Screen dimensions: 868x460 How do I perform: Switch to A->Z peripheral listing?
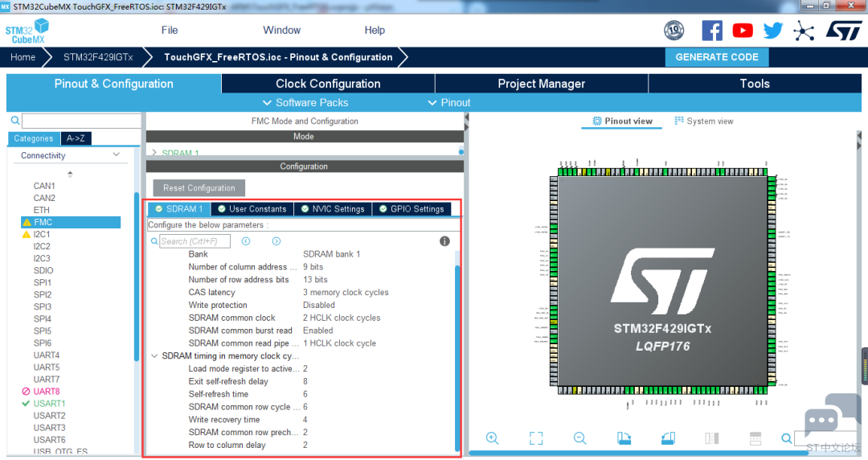coord(76,138)
